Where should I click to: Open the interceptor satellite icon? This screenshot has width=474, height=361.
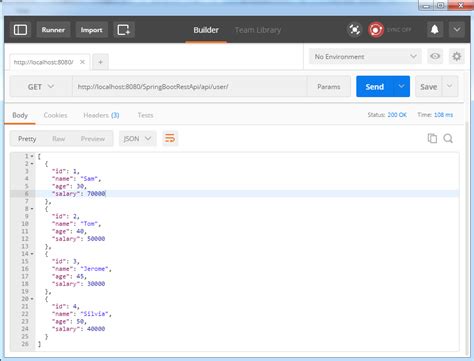point(354,30)
